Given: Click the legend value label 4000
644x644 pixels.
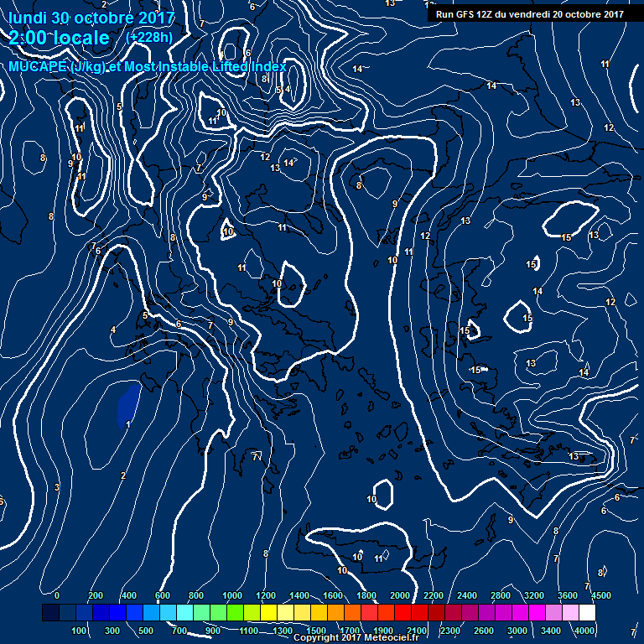Looking at the screenshot, I should [586, 631].
